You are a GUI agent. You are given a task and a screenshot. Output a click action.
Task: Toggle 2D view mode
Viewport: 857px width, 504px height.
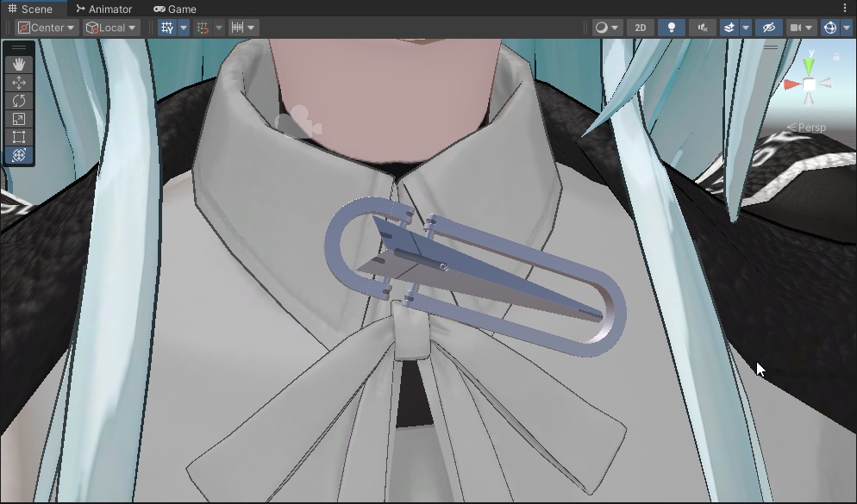pos(640,28)
